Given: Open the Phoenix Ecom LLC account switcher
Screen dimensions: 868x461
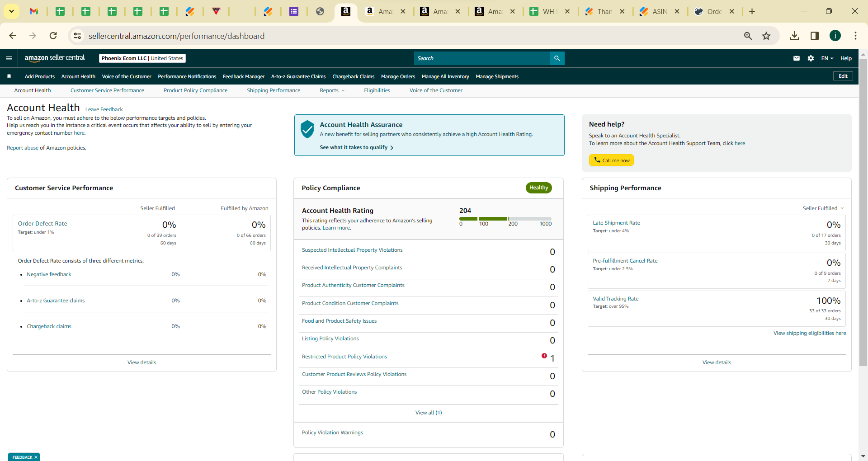Looking at the screenshot, I should [x=142, y=58].
